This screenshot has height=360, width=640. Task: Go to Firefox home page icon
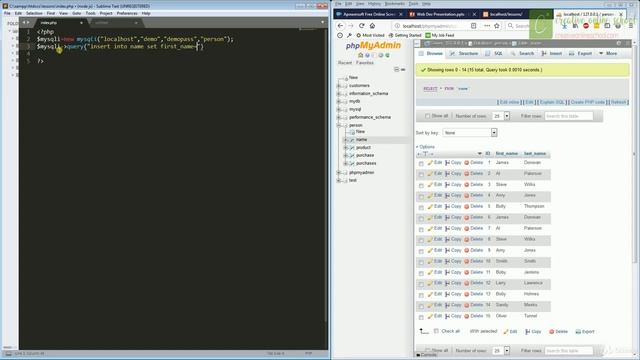point(372,26)
